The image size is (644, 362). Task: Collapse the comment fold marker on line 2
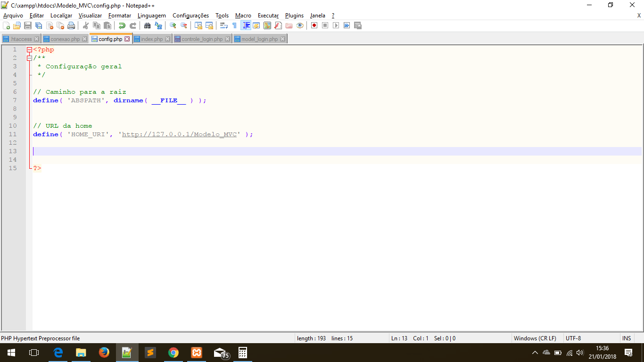click(28, 58)
